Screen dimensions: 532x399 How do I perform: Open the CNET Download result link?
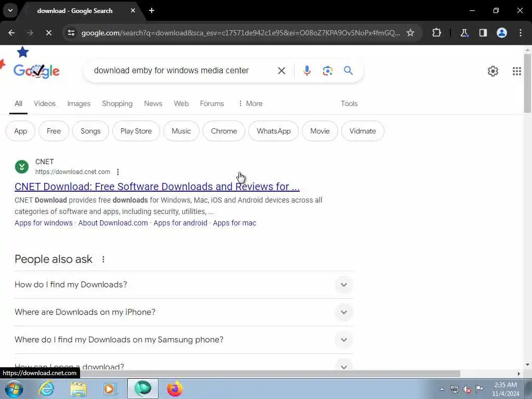(157, 187)
